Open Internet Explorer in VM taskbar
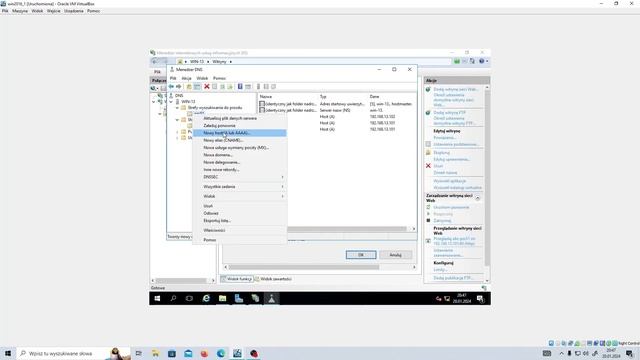Image resolution: width=640 pixels, height=360 pixels. point(206,299)
